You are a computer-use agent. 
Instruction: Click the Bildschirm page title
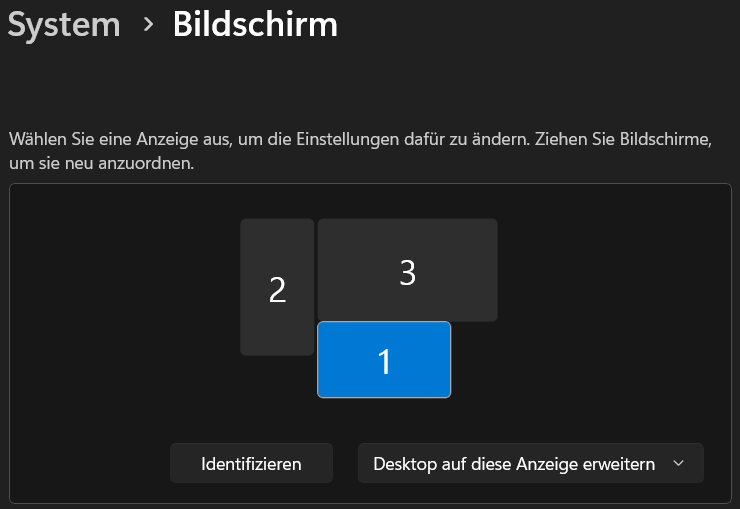pyautogui.click(x=255, y=25)
